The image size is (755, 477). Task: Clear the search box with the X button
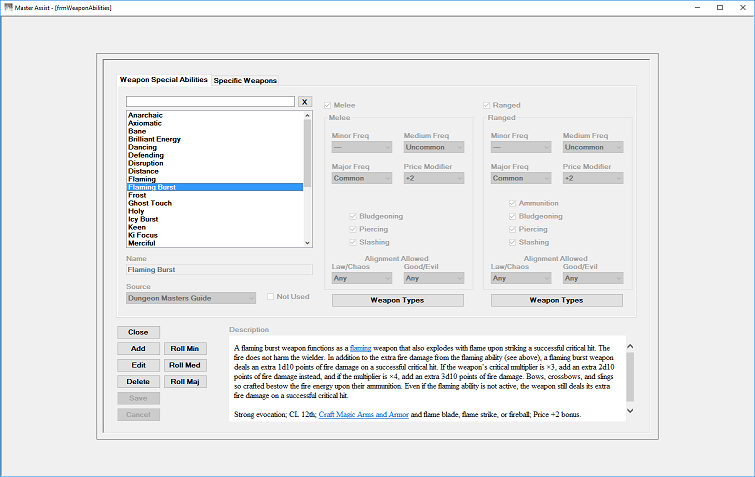coord(304,102)
